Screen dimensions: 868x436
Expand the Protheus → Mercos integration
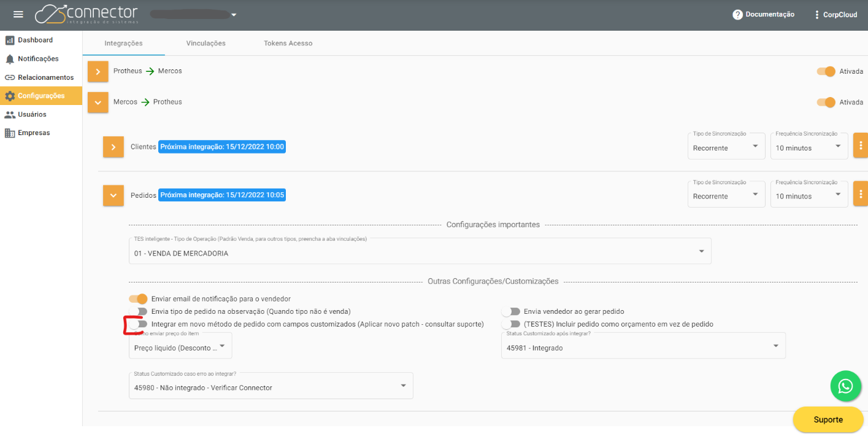pos(98,71)
